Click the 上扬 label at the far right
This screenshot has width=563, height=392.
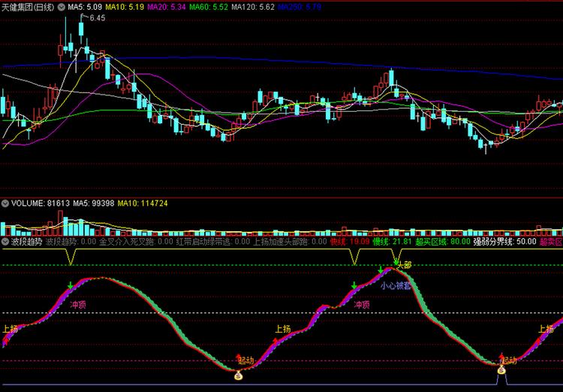coord(546,329)
